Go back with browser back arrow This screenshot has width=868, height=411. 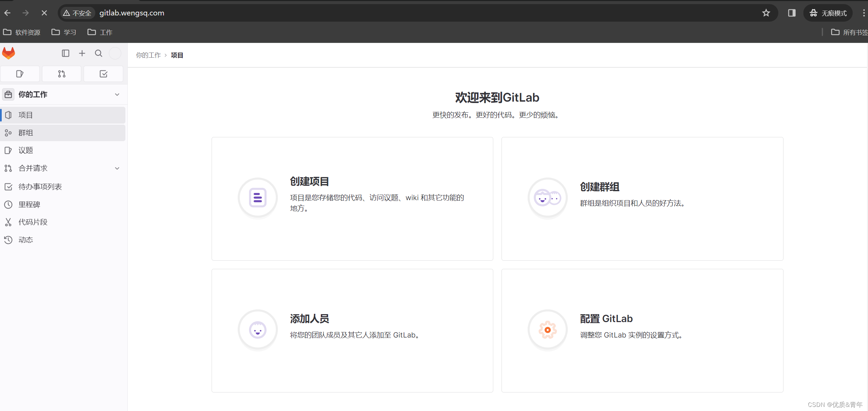[8, 13]
